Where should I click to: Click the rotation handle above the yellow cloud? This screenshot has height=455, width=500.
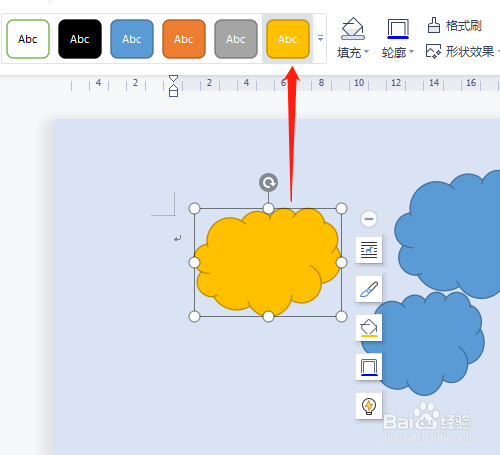[268, 183]
